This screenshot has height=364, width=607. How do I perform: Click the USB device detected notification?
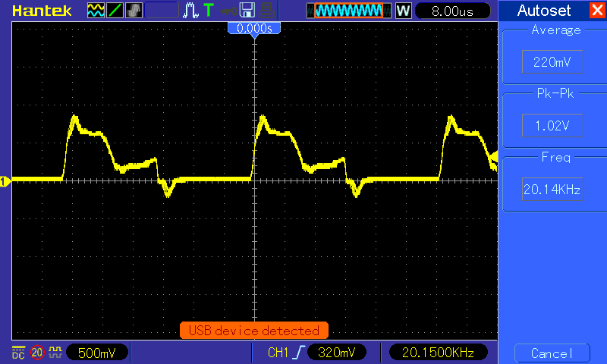pyautogui.click(x=254, y=331)
